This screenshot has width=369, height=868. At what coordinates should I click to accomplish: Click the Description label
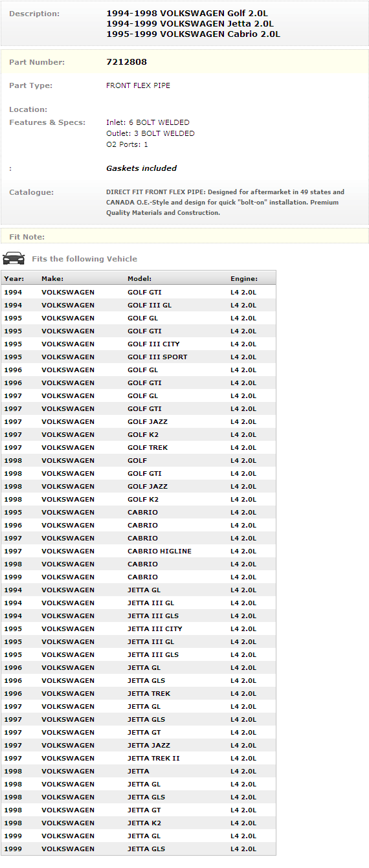click(34, 14)
